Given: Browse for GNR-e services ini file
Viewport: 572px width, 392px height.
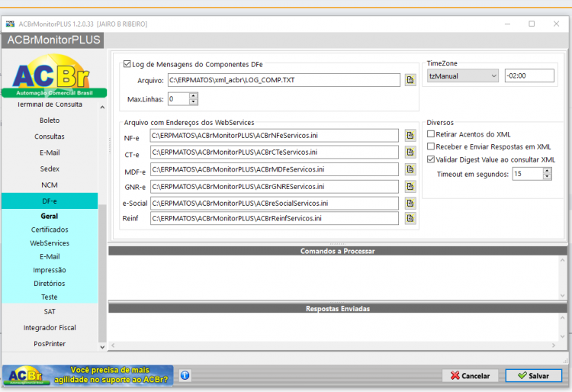Looking at the screenshot, I should 410,186.
